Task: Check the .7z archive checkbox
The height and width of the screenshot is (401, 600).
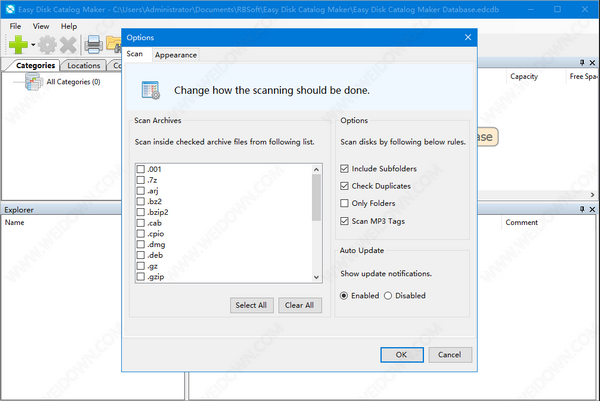Action: (x=141, y=180)
